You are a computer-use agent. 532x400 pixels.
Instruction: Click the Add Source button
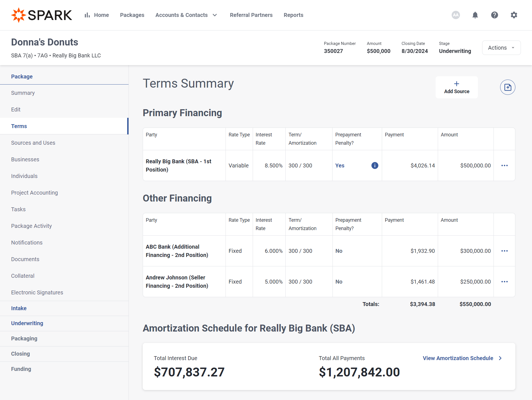(x=457, y=87)
